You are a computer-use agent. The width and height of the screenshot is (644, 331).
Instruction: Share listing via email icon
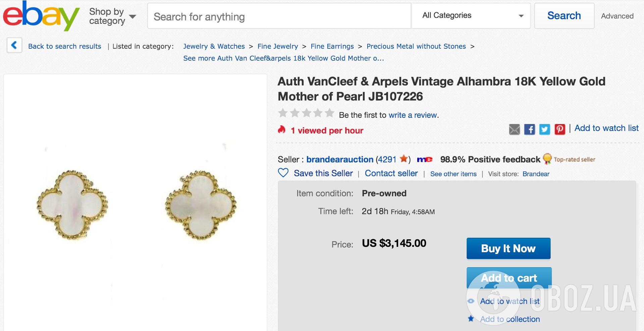pos(514,129)
